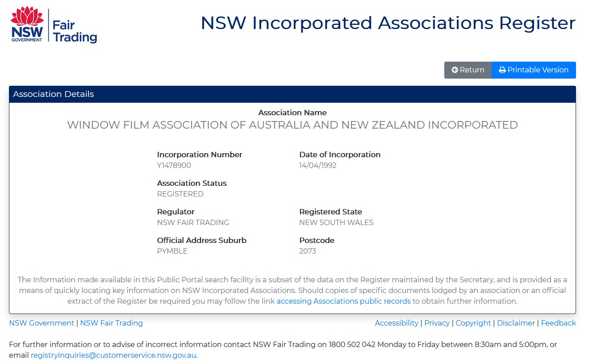The height and width of the screenshot is (364, 593).
Task: Click the Postcode label
Action: pyautogui.click(x=317, y=240)
